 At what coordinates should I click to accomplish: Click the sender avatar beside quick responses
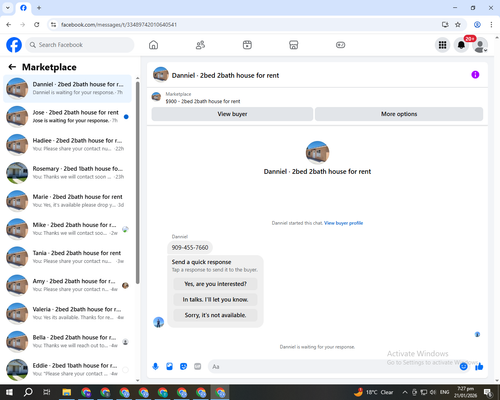coord(158,322)
